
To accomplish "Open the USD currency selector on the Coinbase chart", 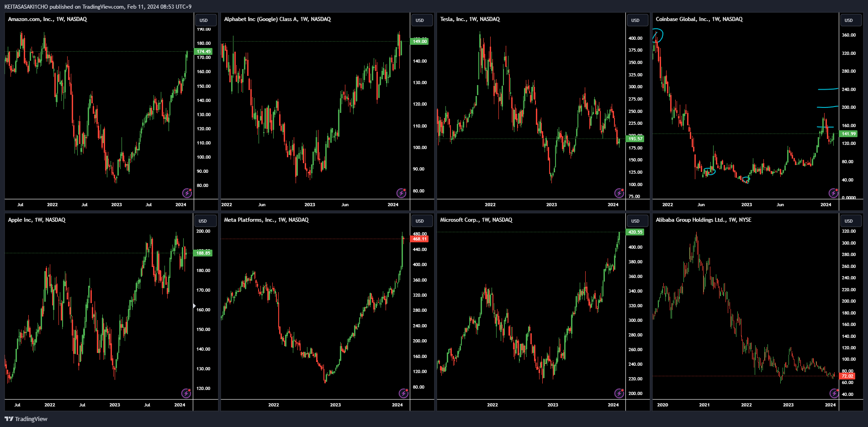I will tap(851, 20).
